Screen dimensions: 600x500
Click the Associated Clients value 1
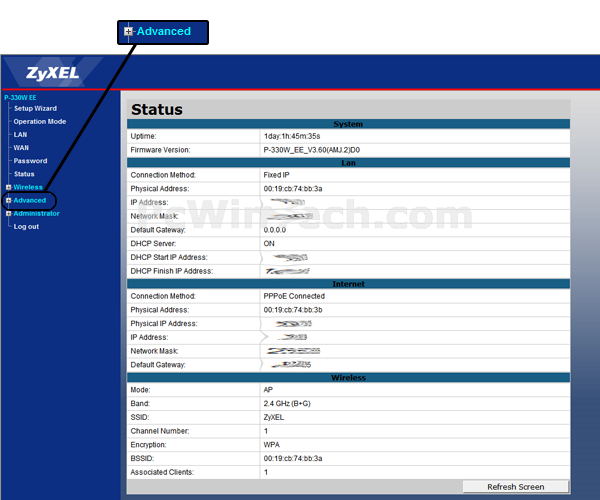266,472
